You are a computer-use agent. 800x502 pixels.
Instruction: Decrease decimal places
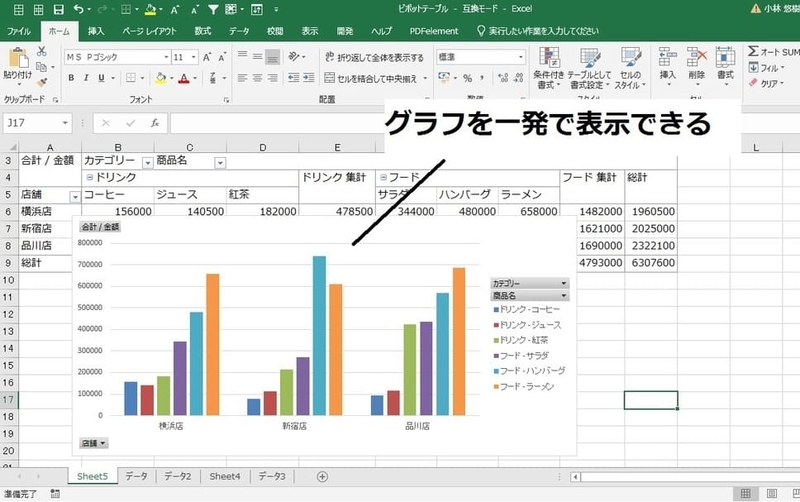(x=519, y=78)
